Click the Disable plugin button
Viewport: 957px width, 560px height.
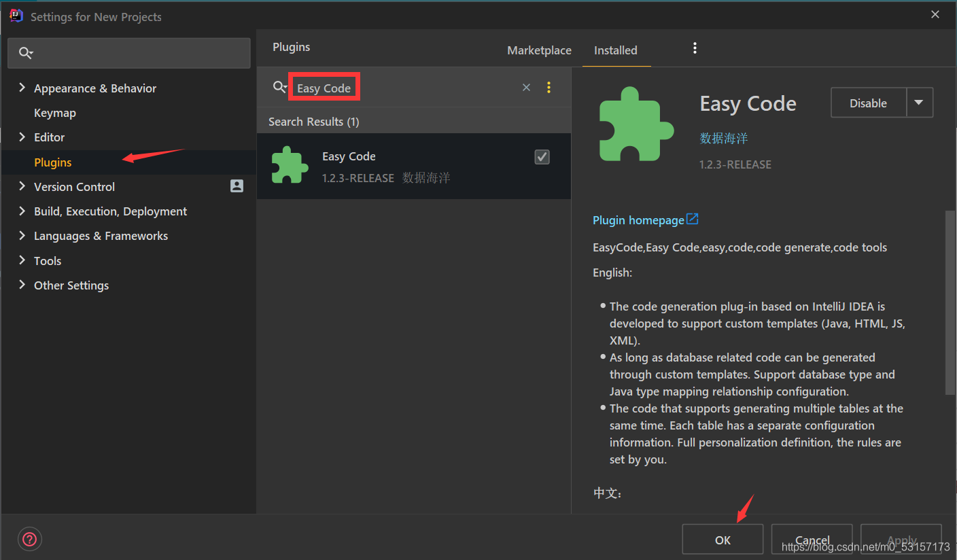click(x=868, y=103)
